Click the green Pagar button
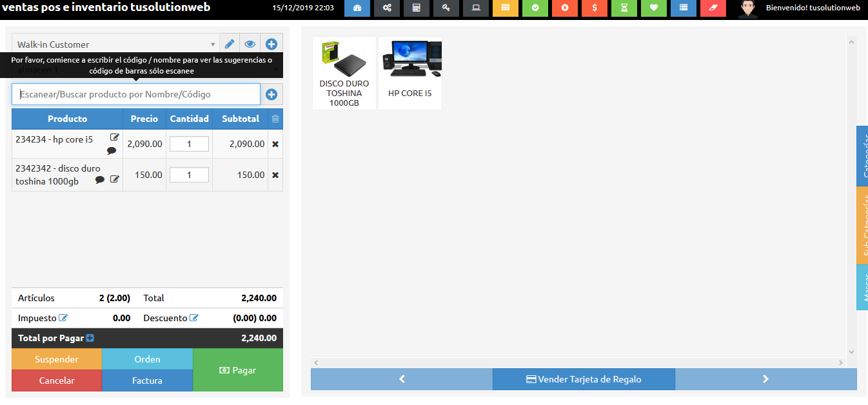 [x=237, y=370]
